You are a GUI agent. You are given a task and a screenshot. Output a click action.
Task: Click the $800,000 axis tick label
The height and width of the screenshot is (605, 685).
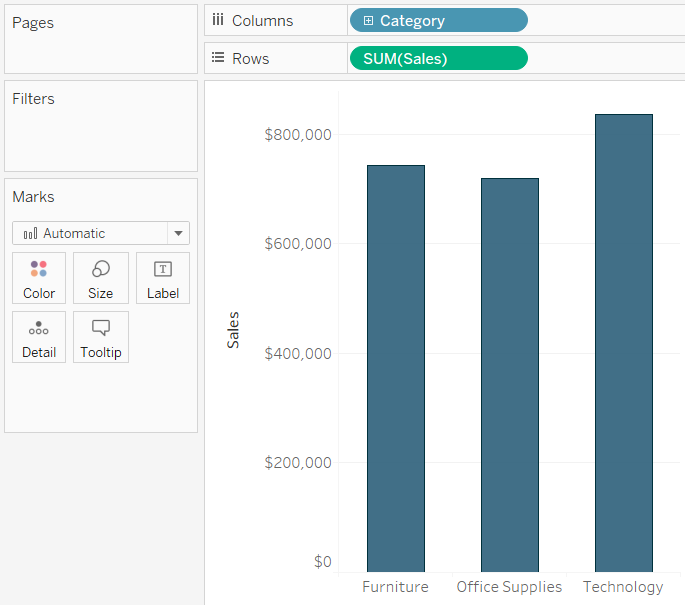pos(298,135)
